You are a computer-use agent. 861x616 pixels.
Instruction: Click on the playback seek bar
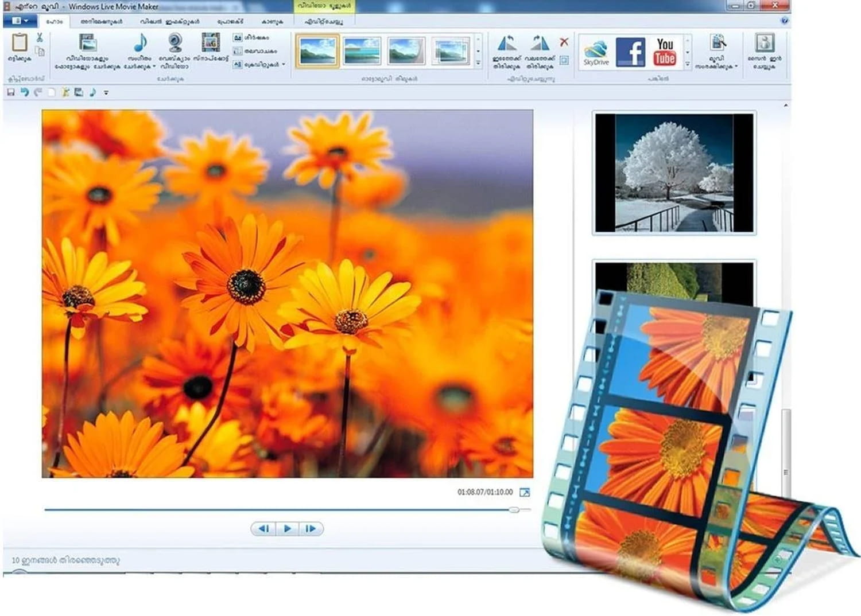(x=287, y=509)
